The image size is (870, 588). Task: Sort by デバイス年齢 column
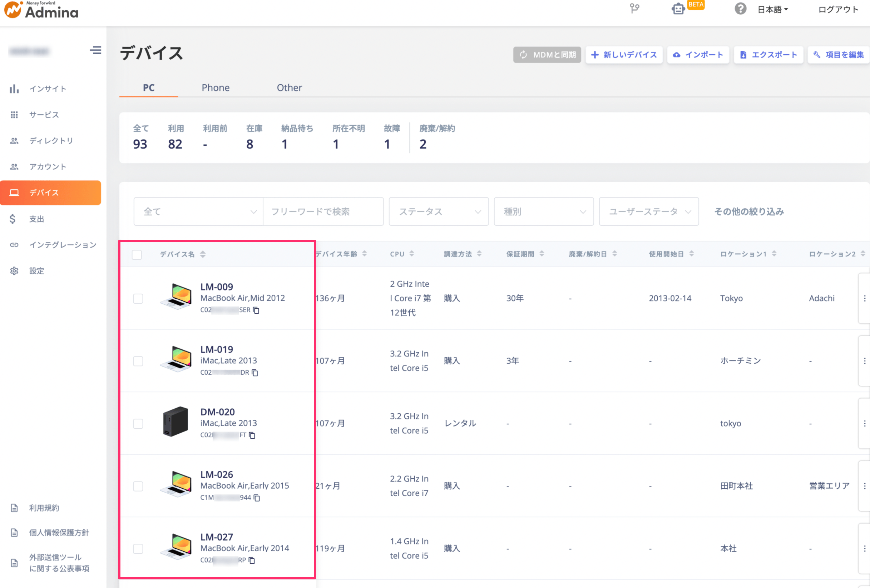[x=364, y=254]
